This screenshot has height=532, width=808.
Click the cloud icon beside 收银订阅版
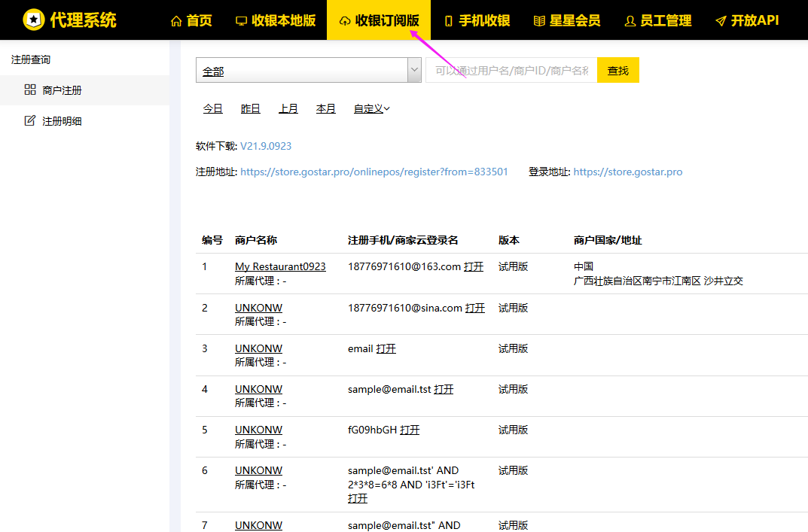click(345, 21)
